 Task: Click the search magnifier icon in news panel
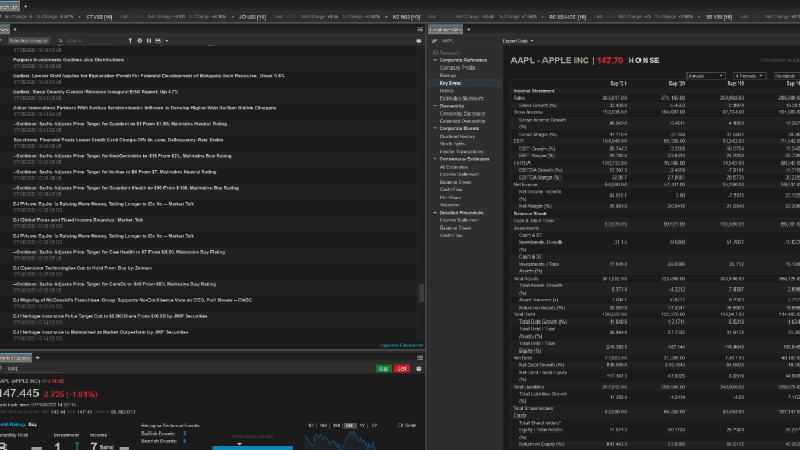(x=61, y=41)
